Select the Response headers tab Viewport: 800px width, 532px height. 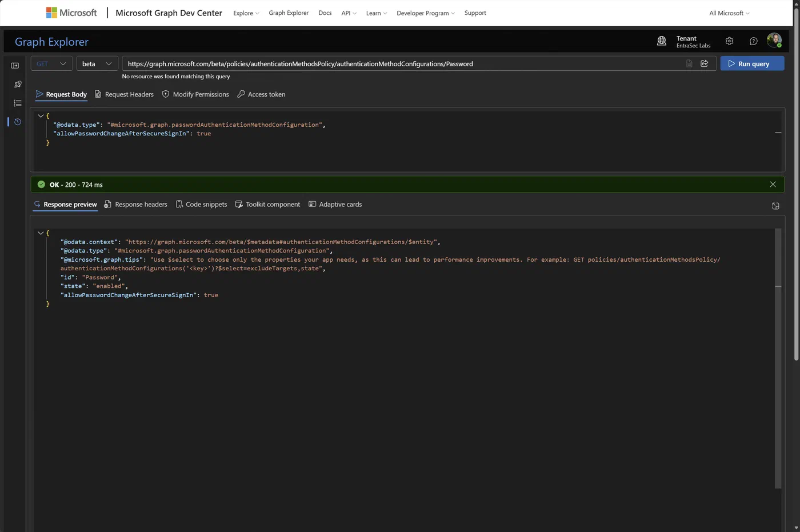(135, 205)
